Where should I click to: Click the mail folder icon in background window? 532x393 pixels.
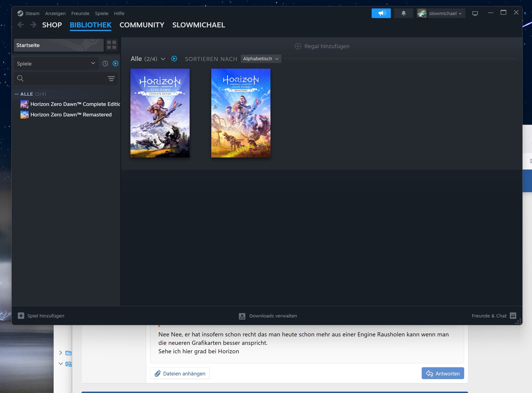(x=69, y=364)
